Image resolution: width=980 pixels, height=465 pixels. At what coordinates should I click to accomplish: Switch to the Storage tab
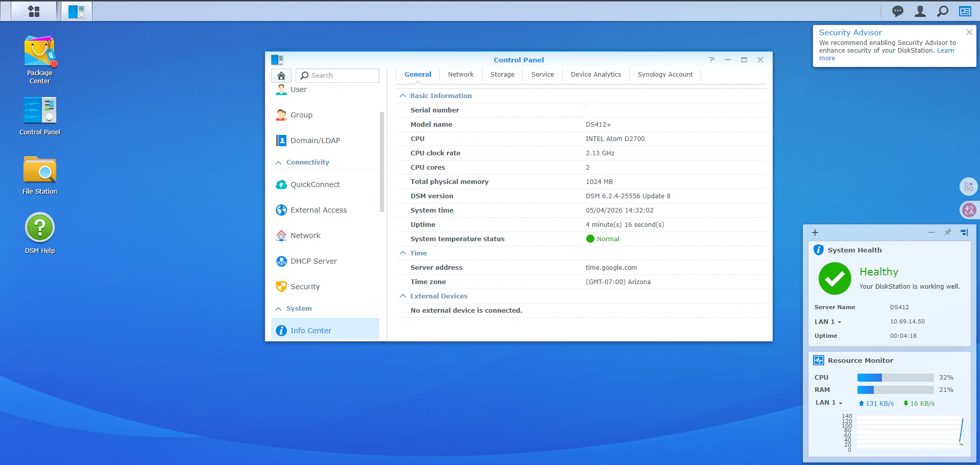[x=503, y=75]
